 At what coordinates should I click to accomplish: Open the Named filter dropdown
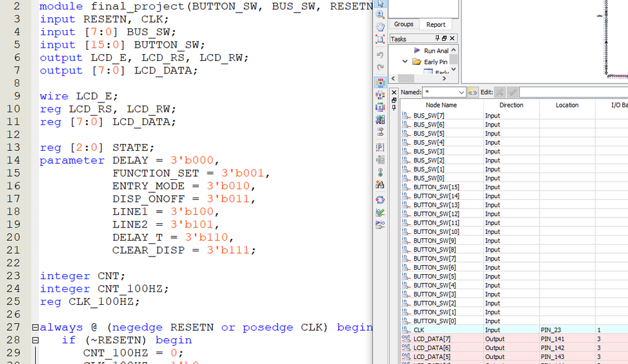(x=461, y=92)
